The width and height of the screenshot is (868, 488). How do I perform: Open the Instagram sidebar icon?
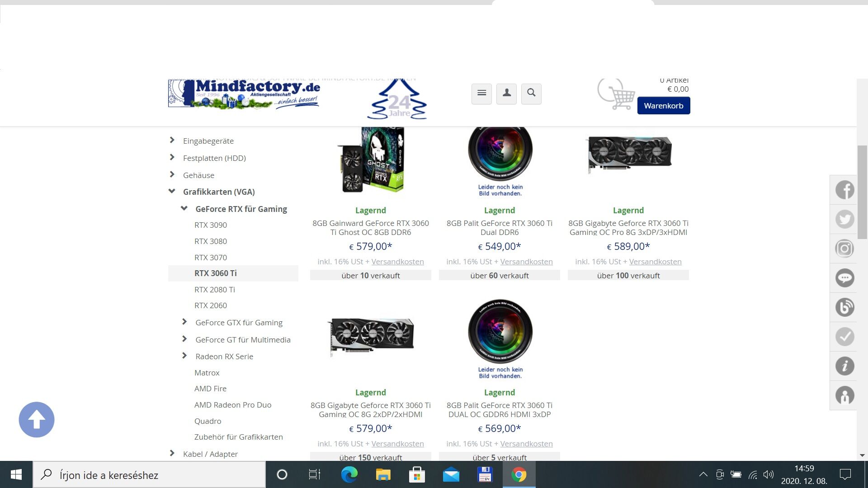click(x=844, y=249)
